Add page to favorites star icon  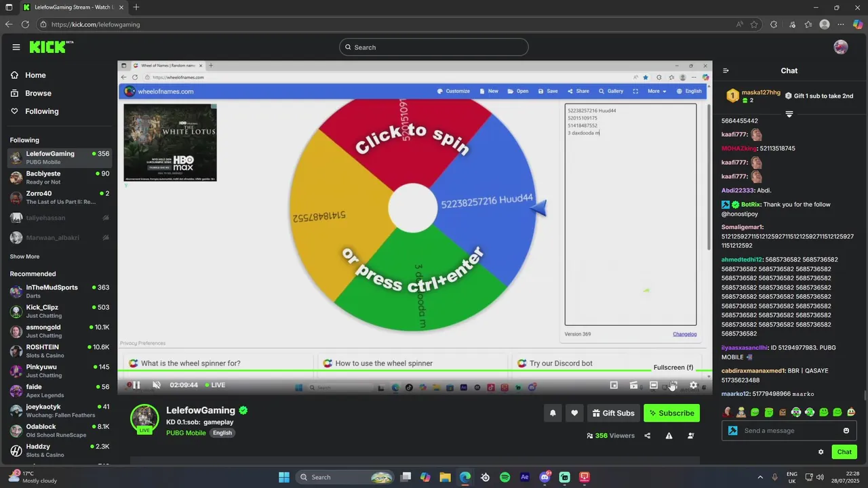point(754,24)
